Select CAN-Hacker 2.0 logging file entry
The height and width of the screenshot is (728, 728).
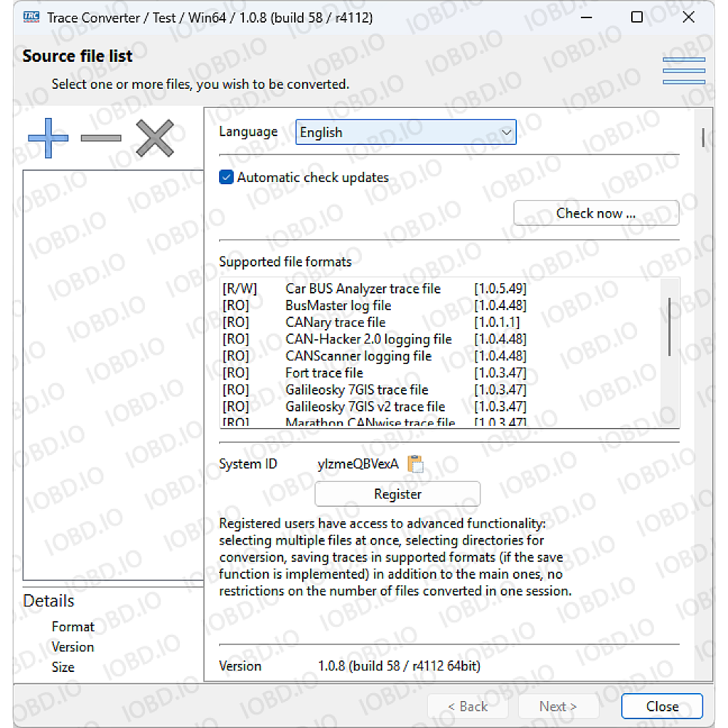(x=368, y=339)
